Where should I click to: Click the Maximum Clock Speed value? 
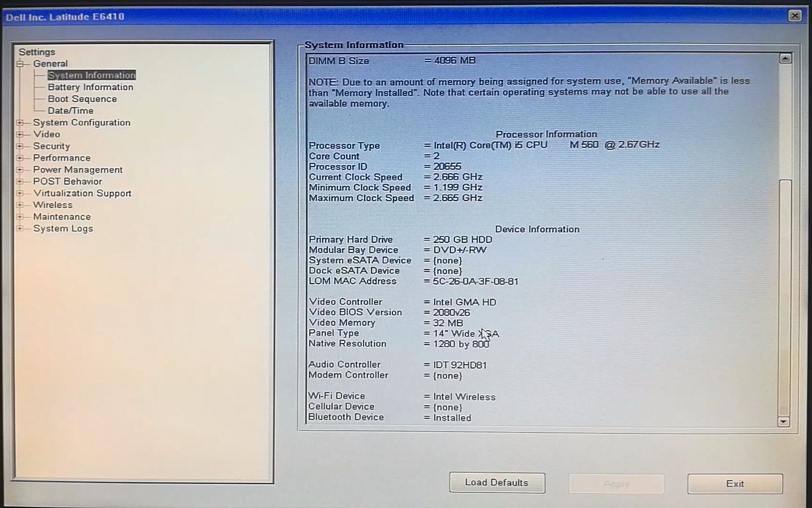pyautogui.click(x=457, y=198)
